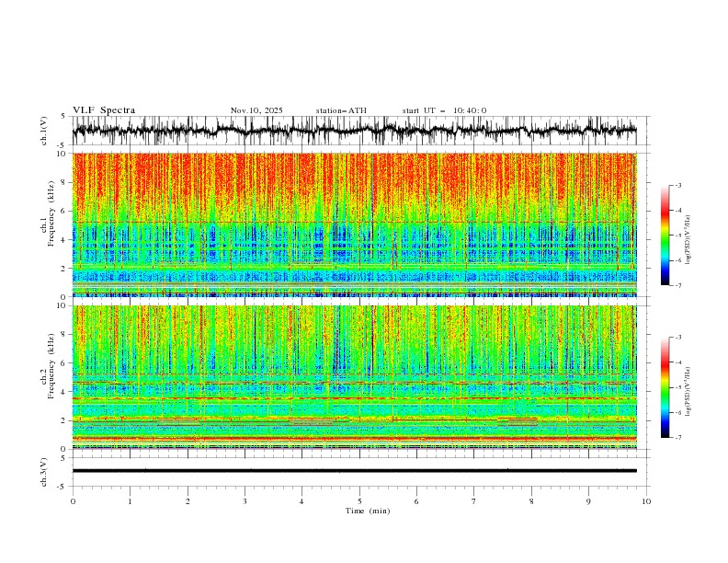Screen dimensions: 728x563
Task: Click the "-7" label on ch.2 colorbar
Action: (x=677, y=438)
